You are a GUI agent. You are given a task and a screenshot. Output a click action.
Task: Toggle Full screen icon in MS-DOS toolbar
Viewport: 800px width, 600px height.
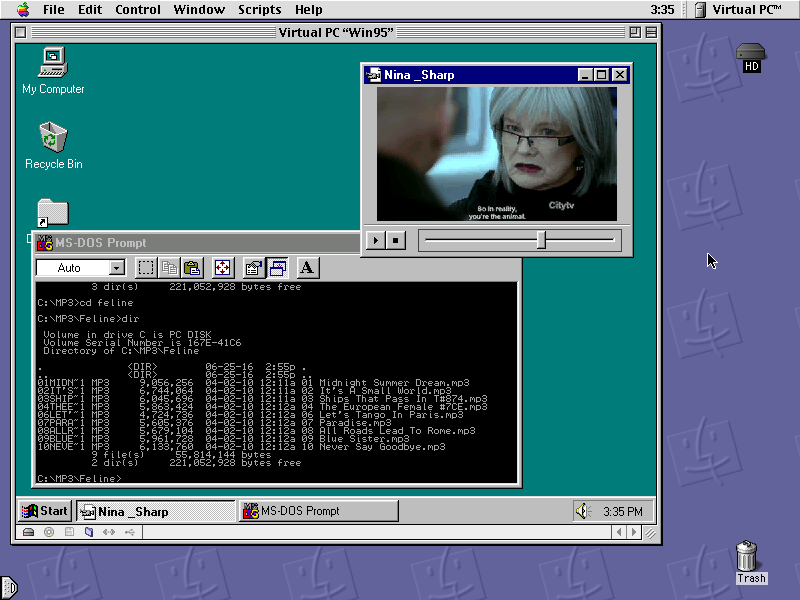click(222, 268)
